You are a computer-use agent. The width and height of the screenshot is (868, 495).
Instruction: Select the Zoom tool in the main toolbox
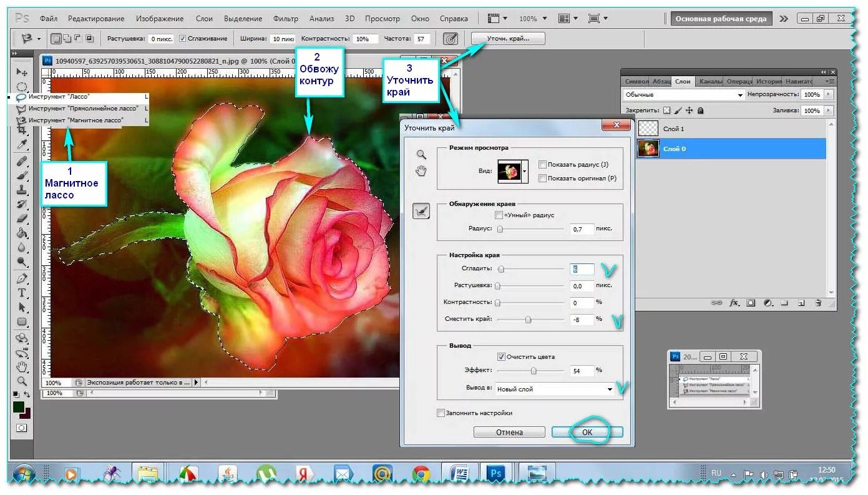22,381
